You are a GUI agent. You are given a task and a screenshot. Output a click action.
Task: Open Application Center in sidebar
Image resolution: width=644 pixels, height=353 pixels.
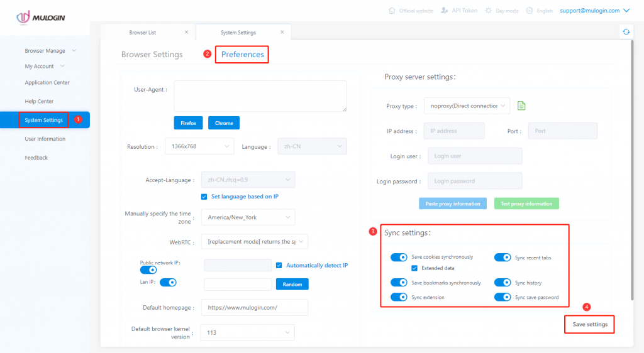tap(47, 82)
